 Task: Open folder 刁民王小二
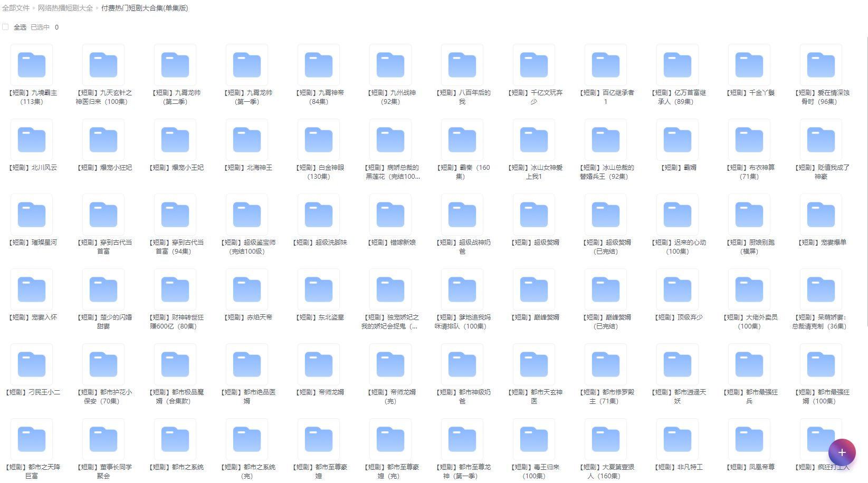pos(32,364)
